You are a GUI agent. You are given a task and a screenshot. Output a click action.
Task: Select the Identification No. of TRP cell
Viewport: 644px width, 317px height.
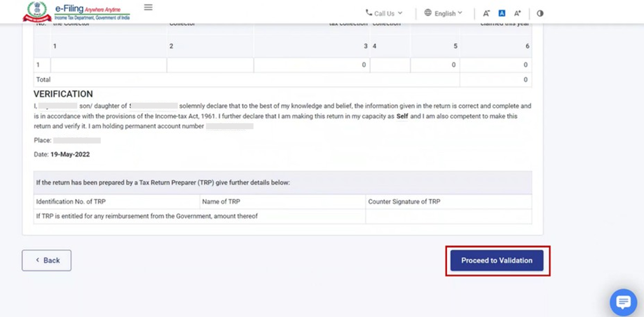(x=117, y=202)
